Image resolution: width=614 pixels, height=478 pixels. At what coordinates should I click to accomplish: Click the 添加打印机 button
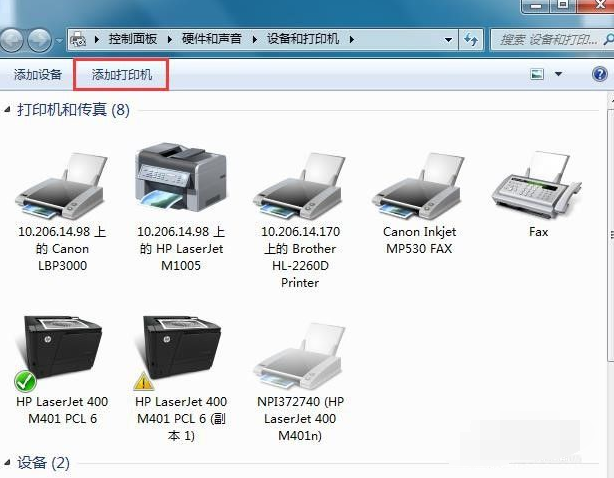(x=122, y=75)
